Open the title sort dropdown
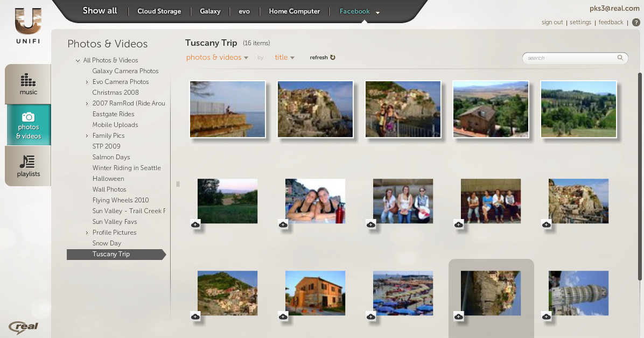The image size is (644, 338). (x=284, y=58)
